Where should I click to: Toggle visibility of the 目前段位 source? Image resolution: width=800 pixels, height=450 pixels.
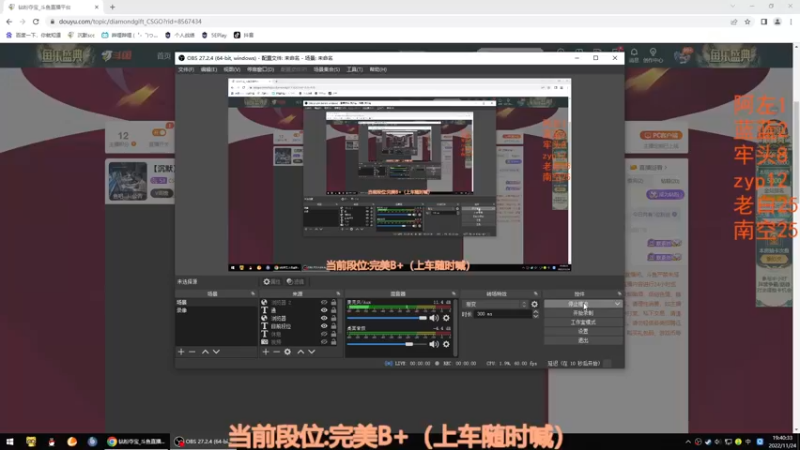click(x=324, y=326)
